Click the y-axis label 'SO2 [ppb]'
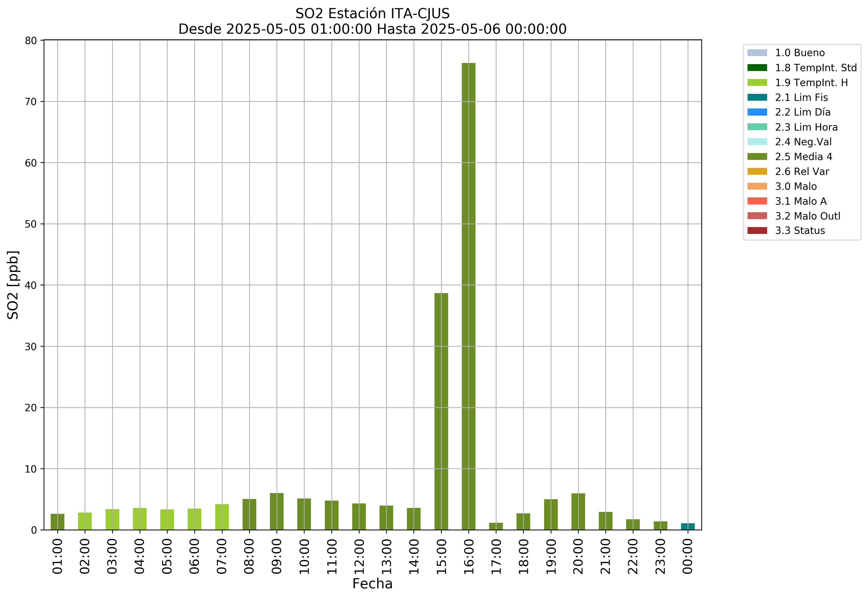 pos(13,285)
